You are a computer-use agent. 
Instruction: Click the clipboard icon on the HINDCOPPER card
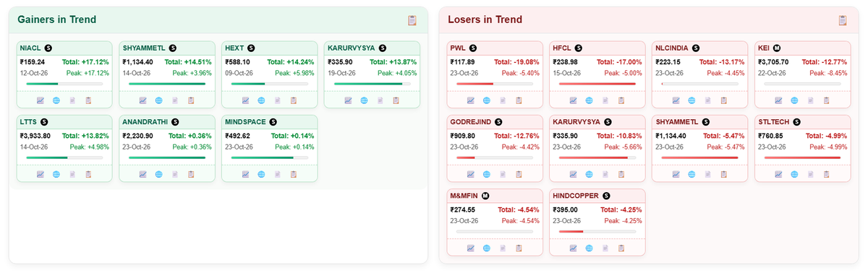(621, 248)
